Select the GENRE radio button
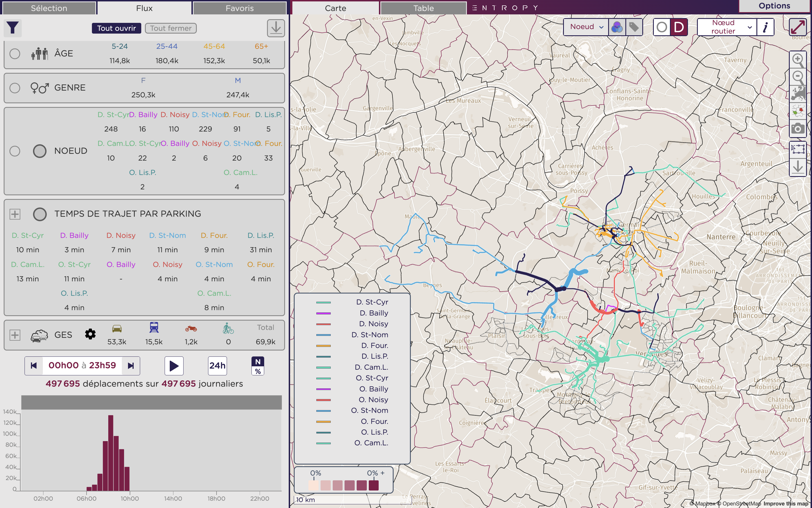Image resolution: width=812 pixels, height=508 pixels. 15,88
